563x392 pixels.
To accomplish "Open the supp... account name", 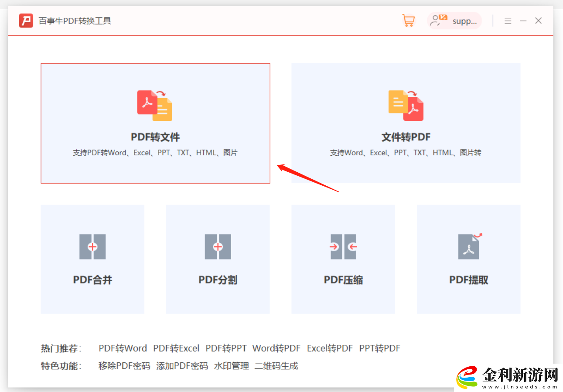I will [464, 21].
